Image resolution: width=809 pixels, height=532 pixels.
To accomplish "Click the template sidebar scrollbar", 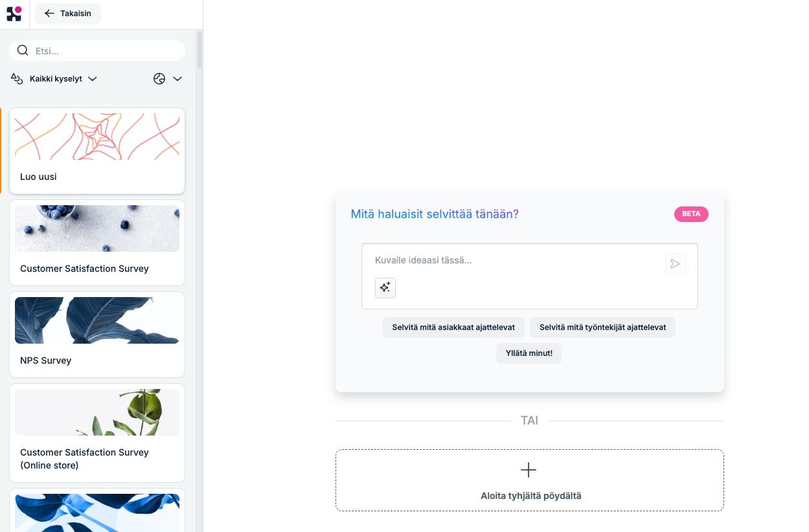I will (x=199, y=50).
